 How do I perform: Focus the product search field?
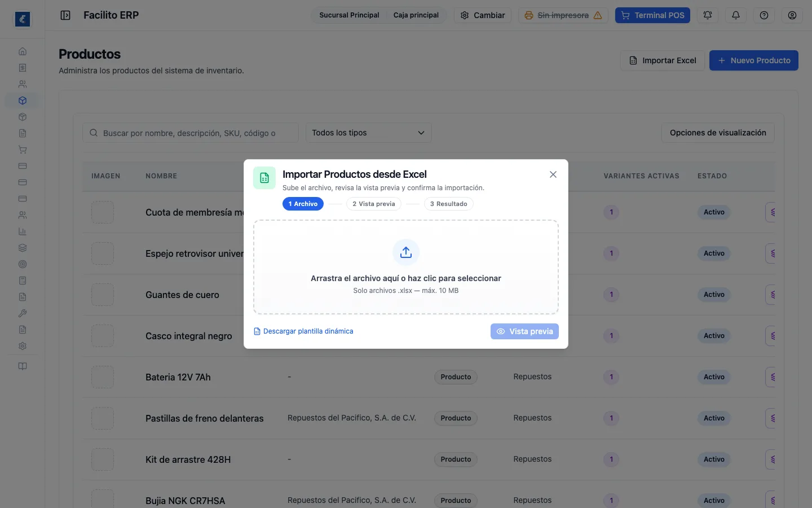click(191, 133)
